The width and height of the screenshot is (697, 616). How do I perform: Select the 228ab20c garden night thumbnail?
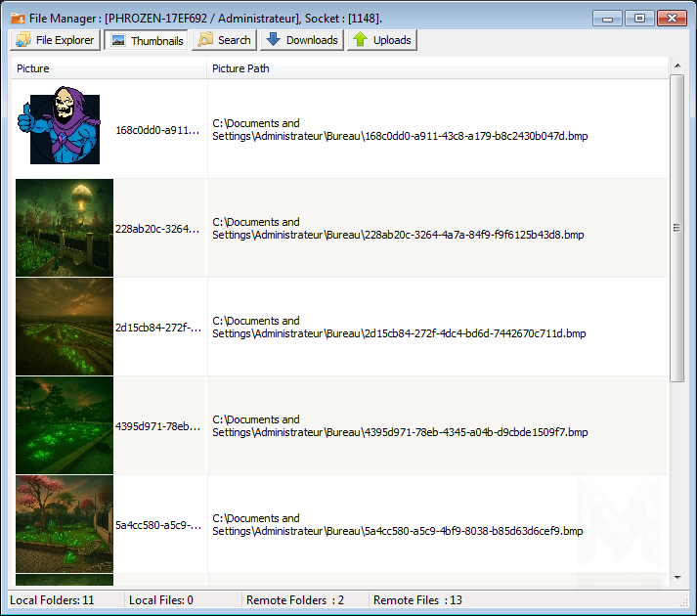click(x=65, y=228)
